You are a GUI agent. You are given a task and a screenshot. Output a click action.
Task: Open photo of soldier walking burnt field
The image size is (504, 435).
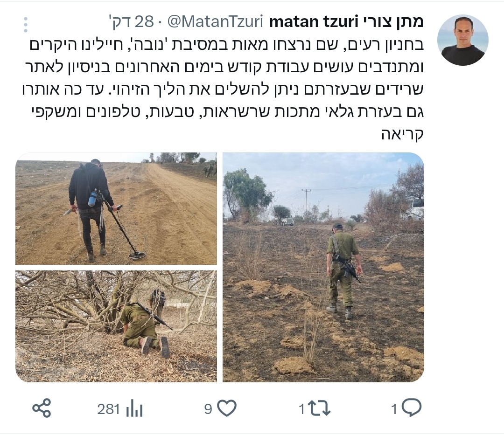click(x=323, y=267)
